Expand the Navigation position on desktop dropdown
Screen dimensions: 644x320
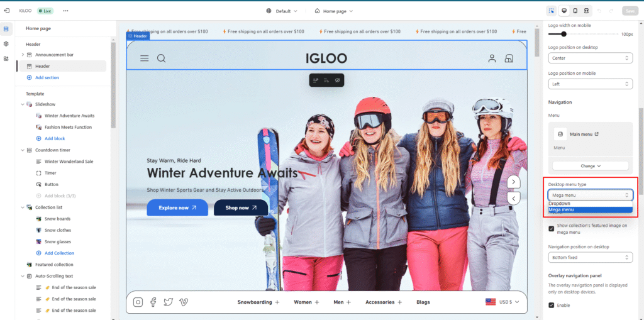point(590,257)
